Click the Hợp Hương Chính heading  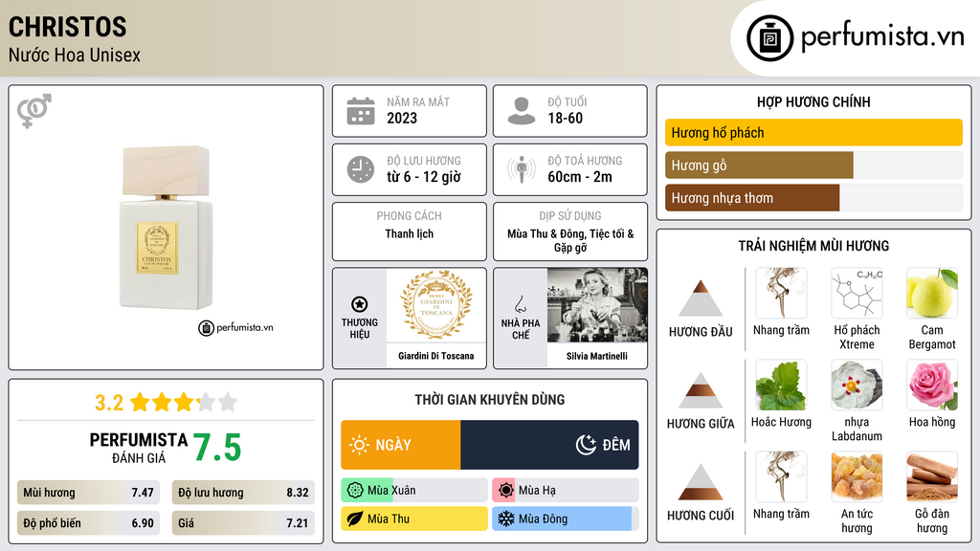(x=813, y=101)
